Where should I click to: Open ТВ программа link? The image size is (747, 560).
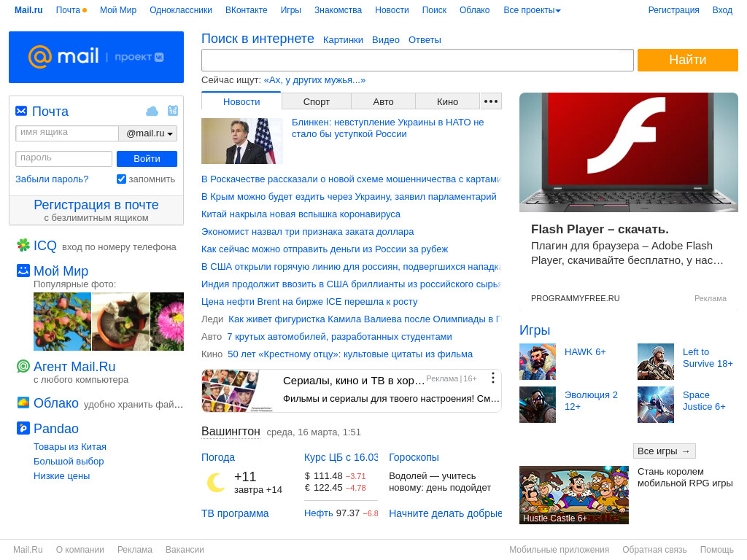pos(235,513)
